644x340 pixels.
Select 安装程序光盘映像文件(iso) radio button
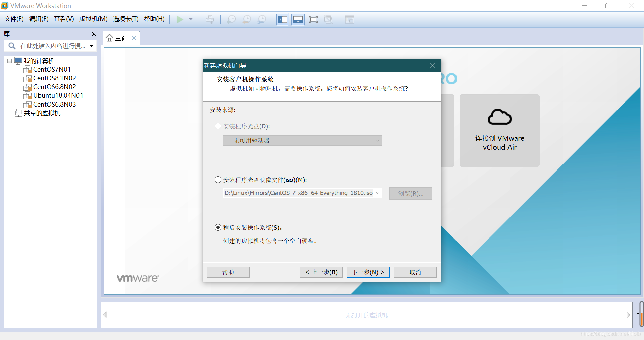pos(218,180)
